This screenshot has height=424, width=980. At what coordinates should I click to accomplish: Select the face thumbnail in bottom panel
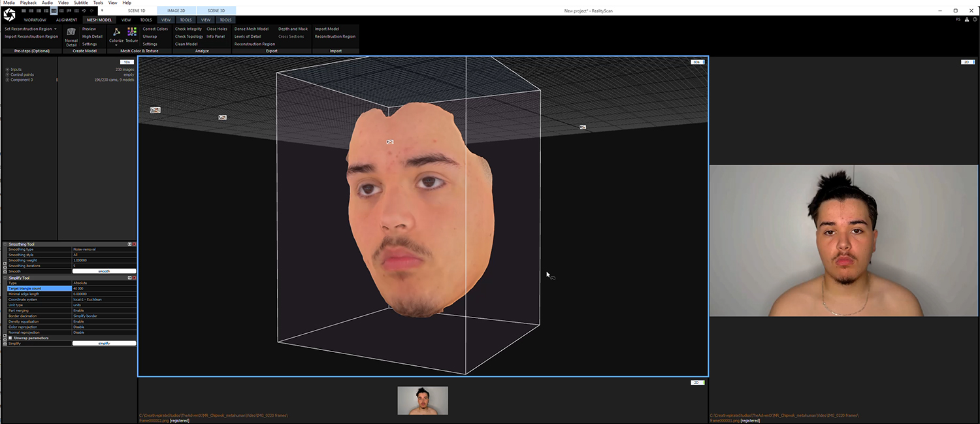point(423,400)
